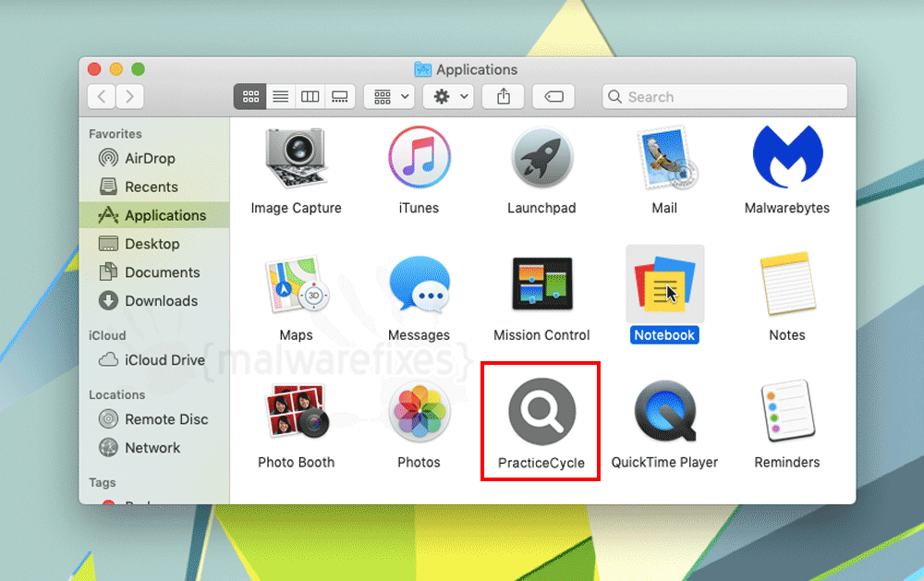Viewport: 924px width, 581px height.
Task: Open the group-by arrangement dropdown
Action: [390, 97]
